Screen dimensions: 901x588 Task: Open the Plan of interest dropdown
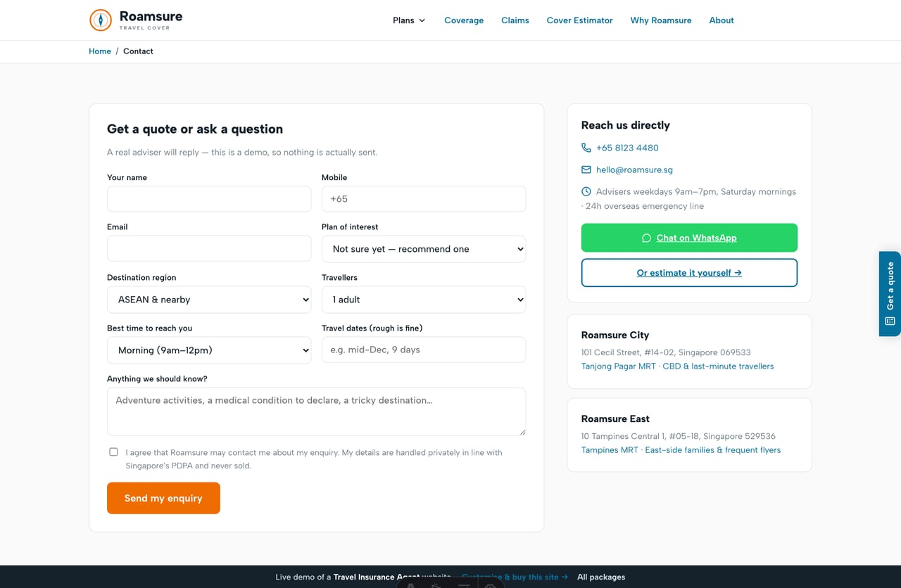pyautogui.click(x=424, y=249)
